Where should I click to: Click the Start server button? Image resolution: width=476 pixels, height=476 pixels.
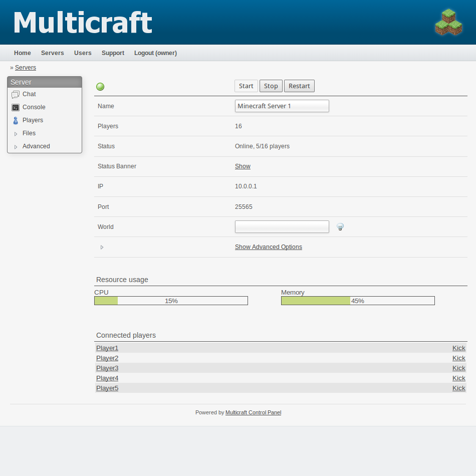[x=246, y=86]
